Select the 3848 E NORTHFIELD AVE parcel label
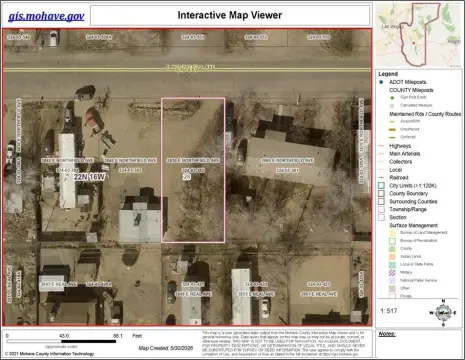465x360 pixels. (x=130, y=160)
